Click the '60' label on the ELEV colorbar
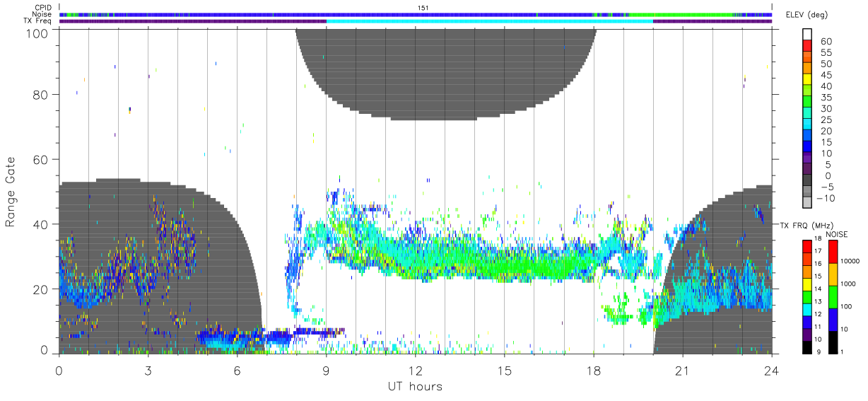Screen dimensions: 868x401 [x=826, y=41]
